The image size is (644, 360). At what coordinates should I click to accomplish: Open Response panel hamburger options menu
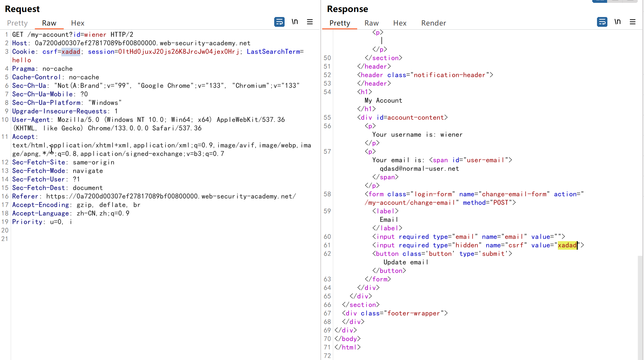point(633,22)
